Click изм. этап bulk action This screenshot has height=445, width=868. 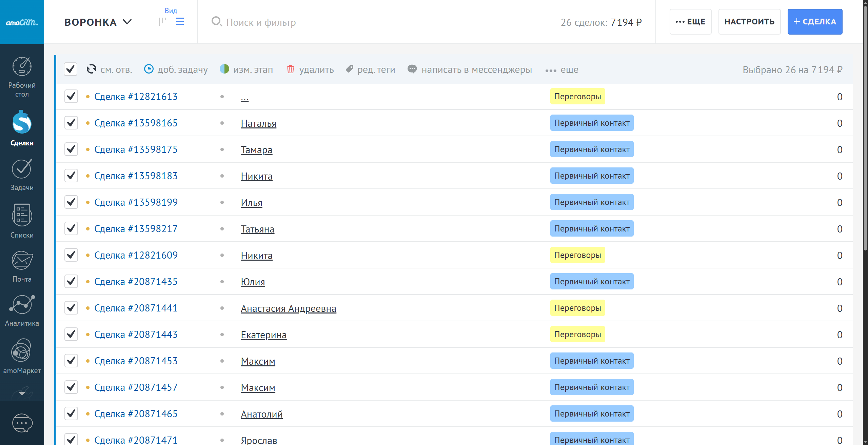tap(246, 69)
